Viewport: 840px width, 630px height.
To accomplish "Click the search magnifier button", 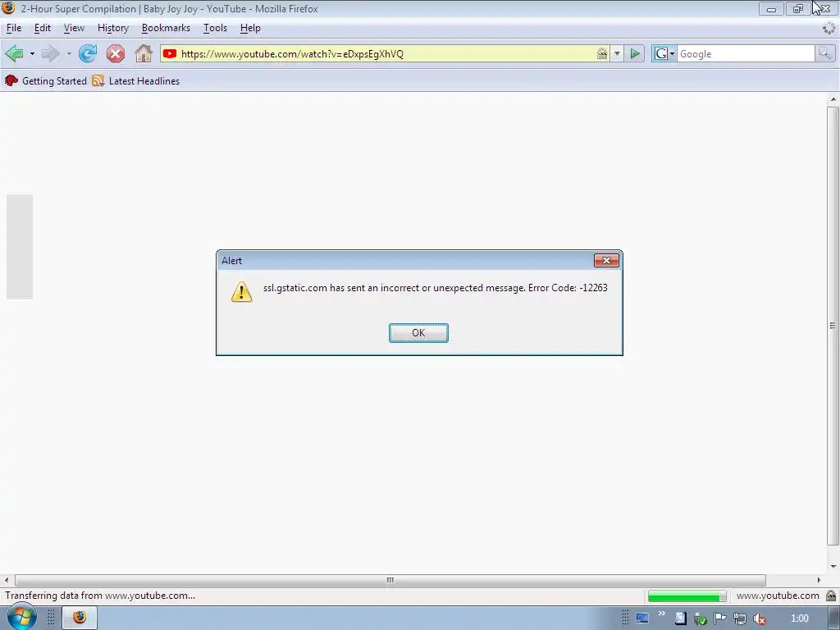I will coord(824,53).
